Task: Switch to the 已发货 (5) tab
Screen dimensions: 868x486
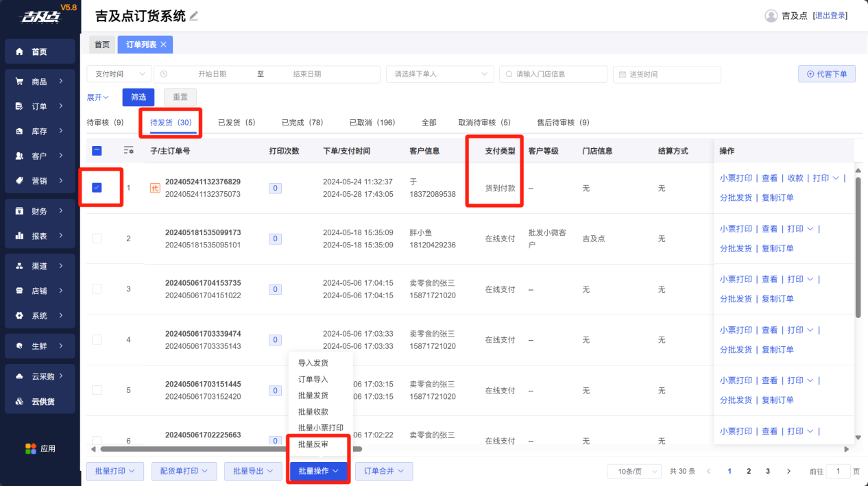Action: click(237, 123)
